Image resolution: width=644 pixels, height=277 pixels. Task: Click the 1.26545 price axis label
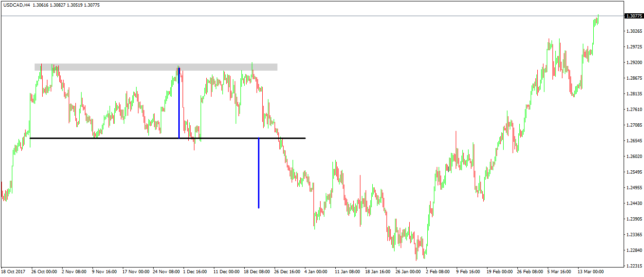click(x=634, y=141)
